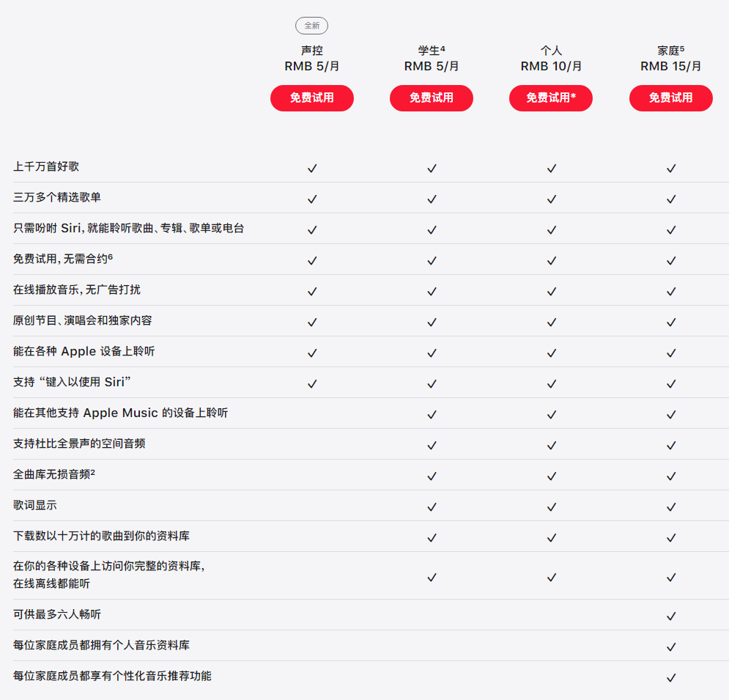Open footnote 6 beside 免费试用, 无需合约
Image resolution: width=729 pixels, height=700 pixels.
tap(110, 257)
